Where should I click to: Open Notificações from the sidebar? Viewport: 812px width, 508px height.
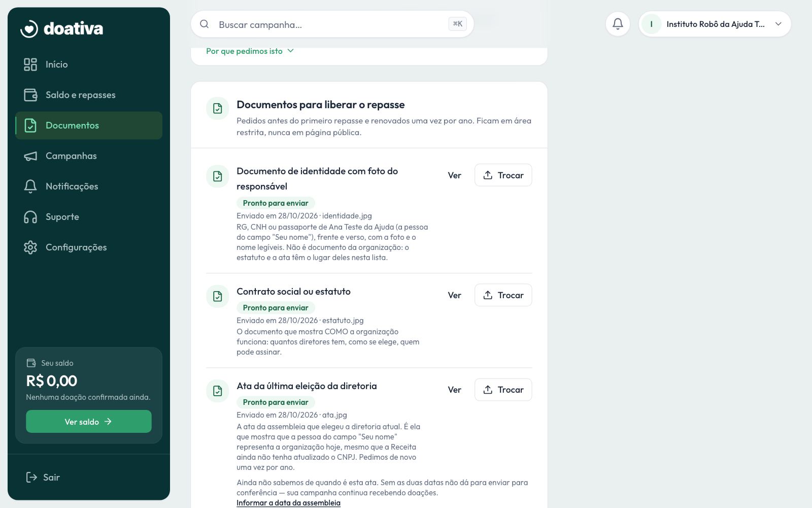pyautogui.click(x=89, y=186)
